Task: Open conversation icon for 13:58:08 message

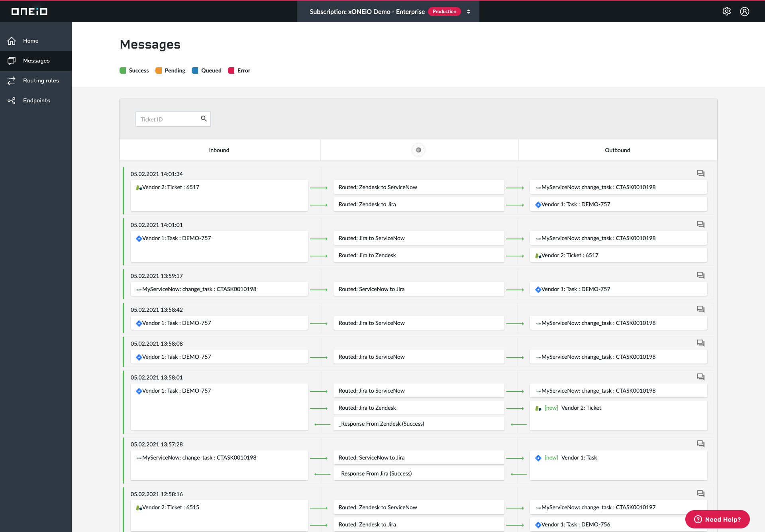Action: coord(701,343)
